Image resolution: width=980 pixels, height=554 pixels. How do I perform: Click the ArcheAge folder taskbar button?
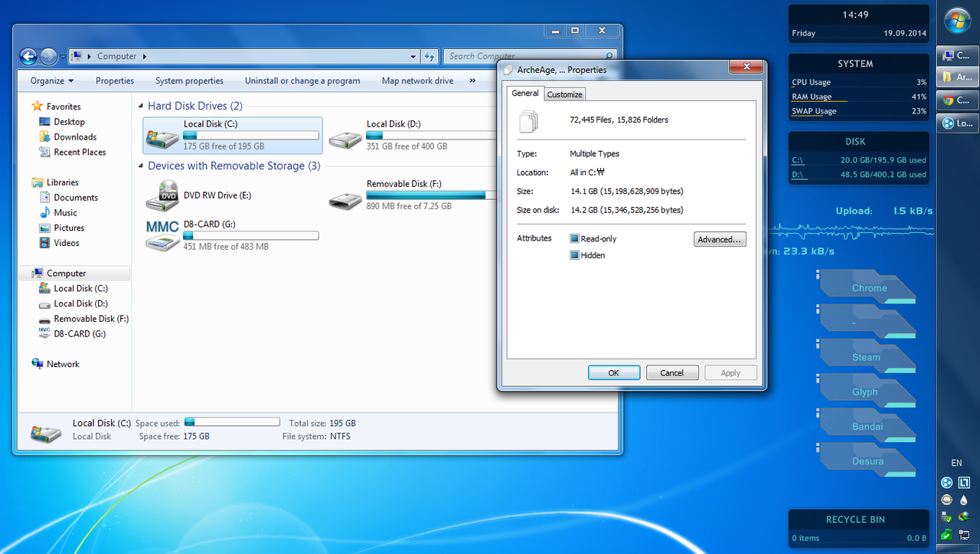[957, 77]
